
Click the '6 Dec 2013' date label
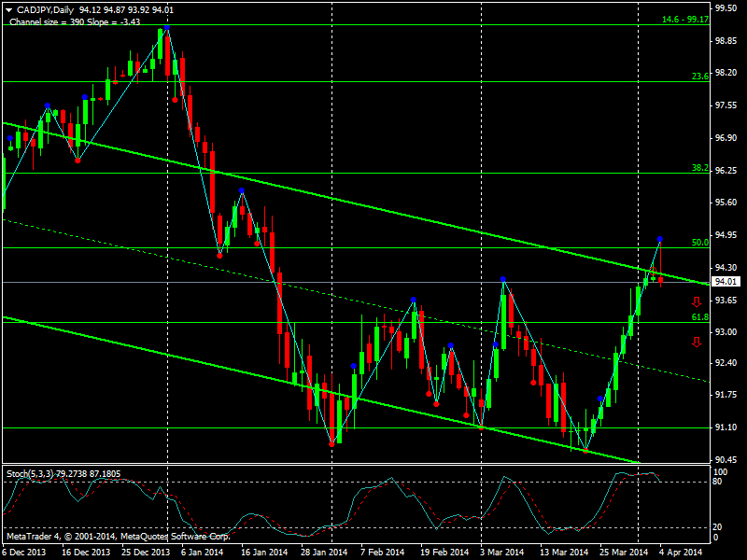pyautogui.click(x=24, y=552)
